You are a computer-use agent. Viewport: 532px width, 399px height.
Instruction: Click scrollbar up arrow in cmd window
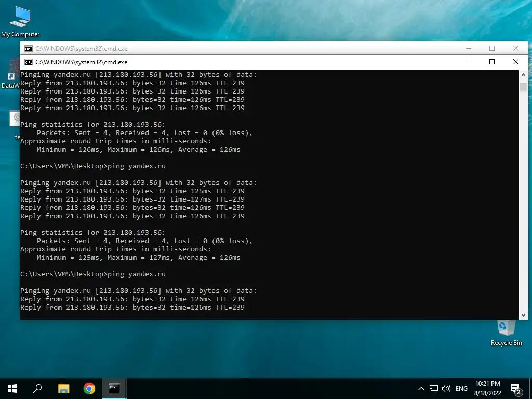523,75
